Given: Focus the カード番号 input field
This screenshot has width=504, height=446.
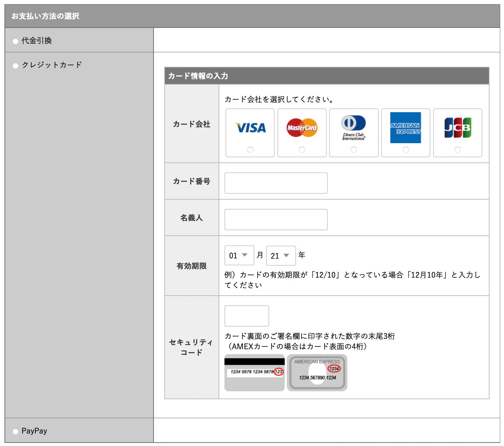Looking at the screenshot, I should 276,183.
